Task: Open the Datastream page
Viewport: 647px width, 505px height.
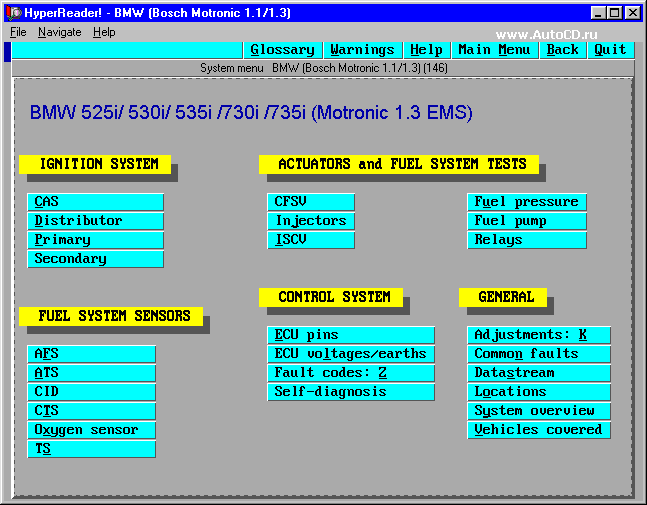Action: coord(539,373)
